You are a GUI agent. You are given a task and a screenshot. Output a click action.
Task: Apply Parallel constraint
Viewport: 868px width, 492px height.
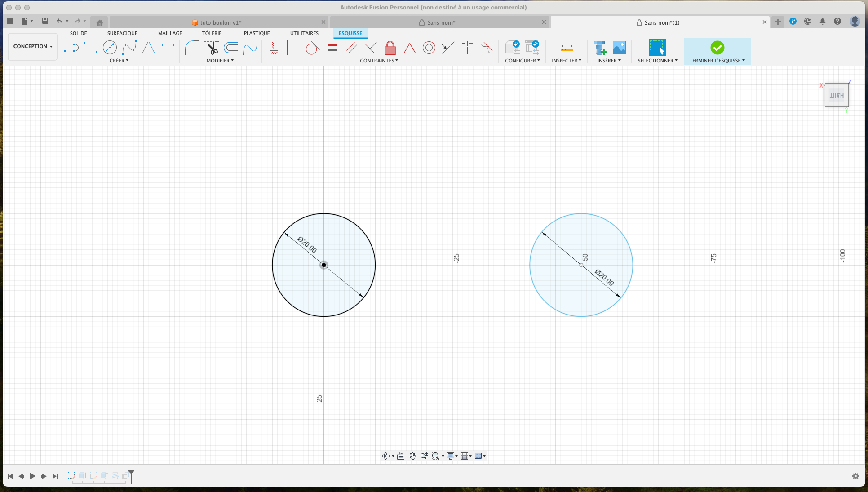pos(352,48)
